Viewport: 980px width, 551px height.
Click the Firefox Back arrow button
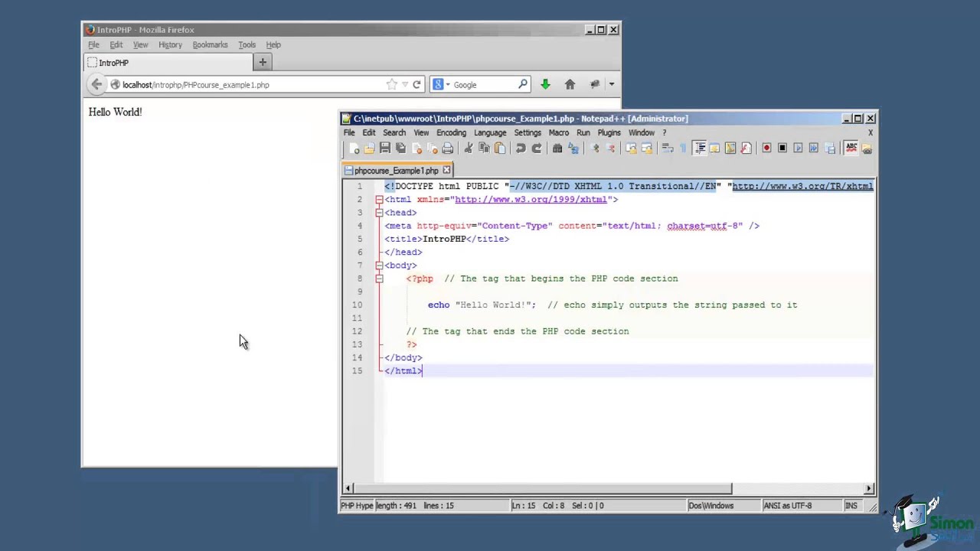pos(96,85)
